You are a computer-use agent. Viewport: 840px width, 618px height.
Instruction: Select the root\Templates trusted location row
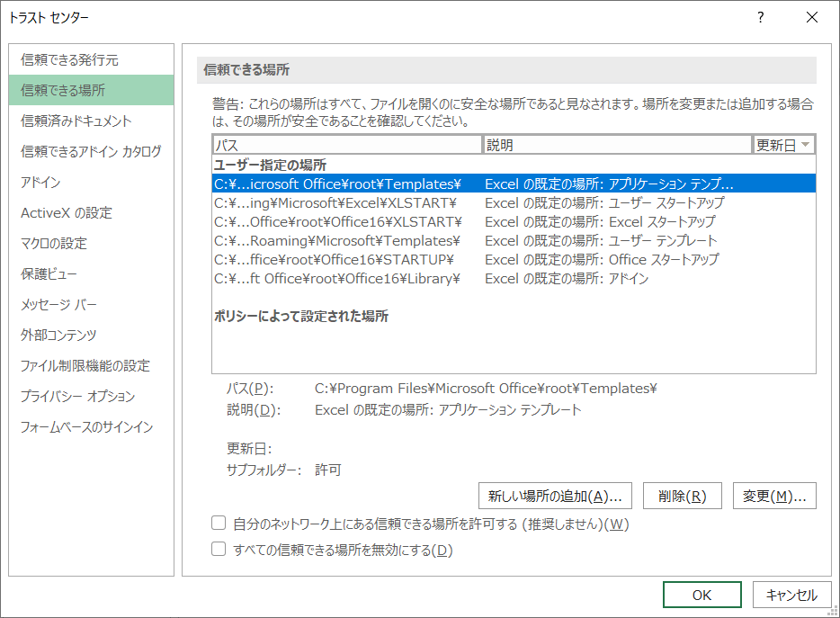click(514, 184)
